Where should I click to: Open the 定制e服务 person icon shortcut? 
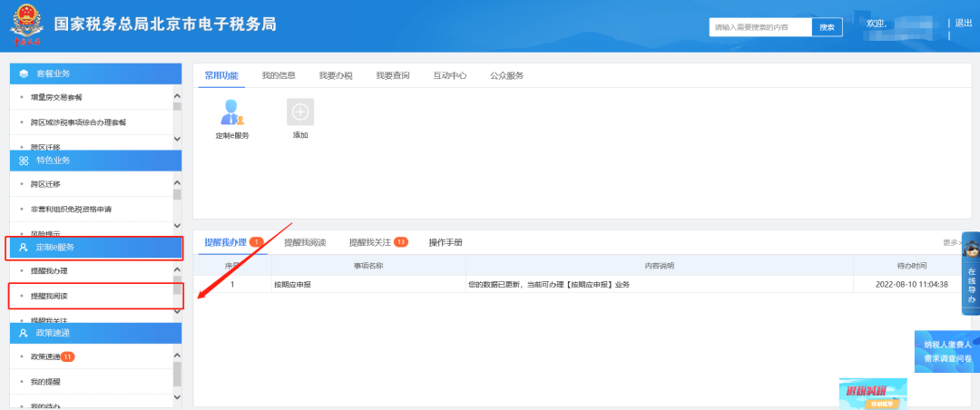(232, 112)
